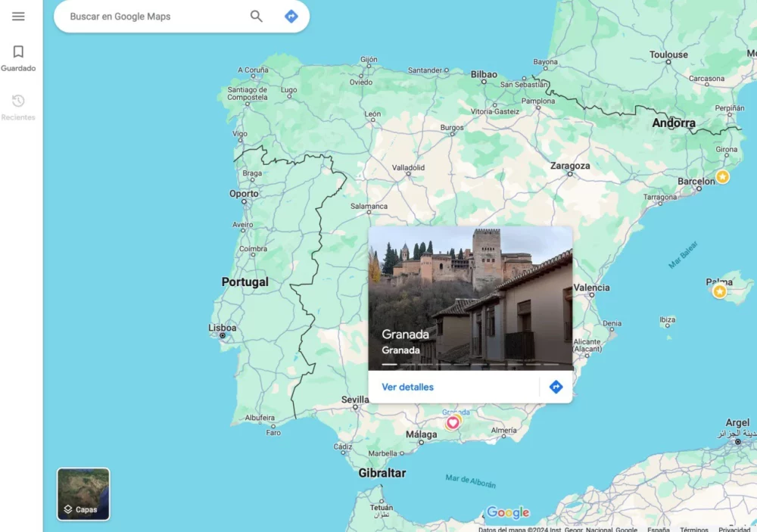757x532 pixels.
Task: Click the Portugal country label
Action: (245, 282)
